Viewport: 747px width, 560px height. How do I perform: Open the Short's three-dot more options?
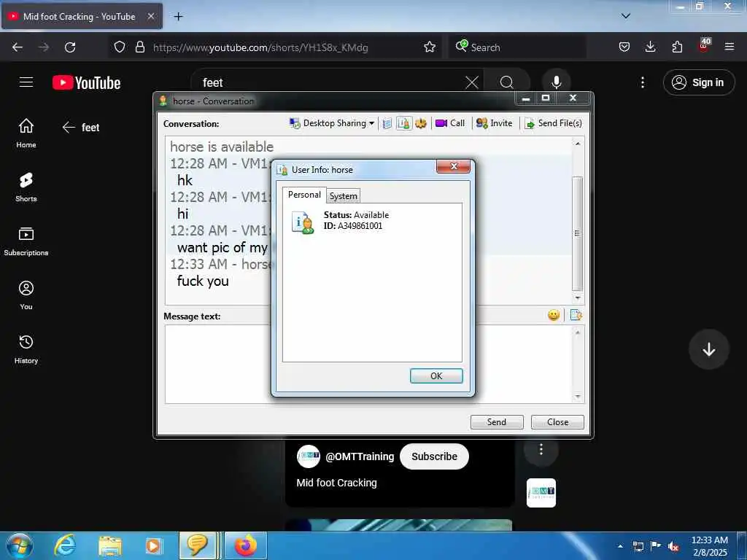point(541,449)
